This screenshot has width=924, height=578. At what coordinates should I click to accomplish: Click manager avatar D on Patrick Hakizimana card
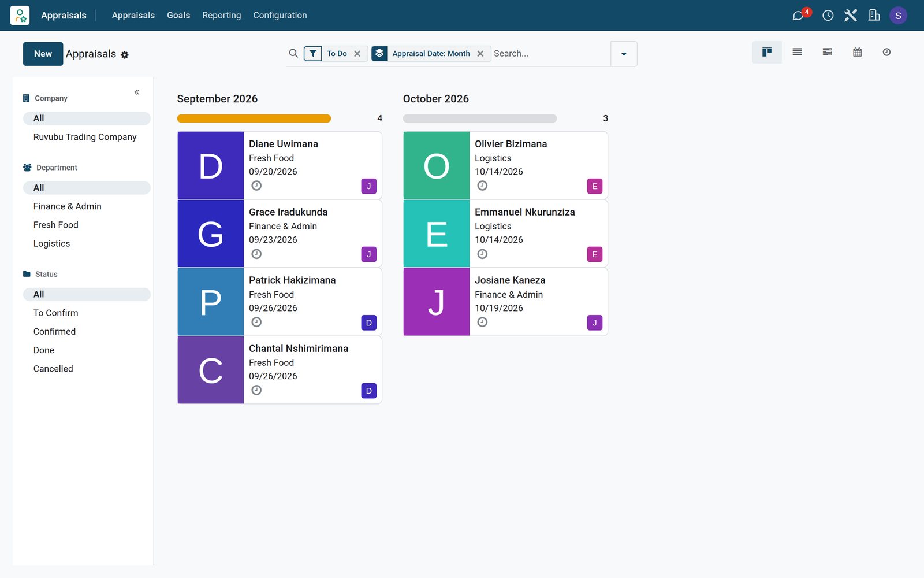click(x=369, y=323)
